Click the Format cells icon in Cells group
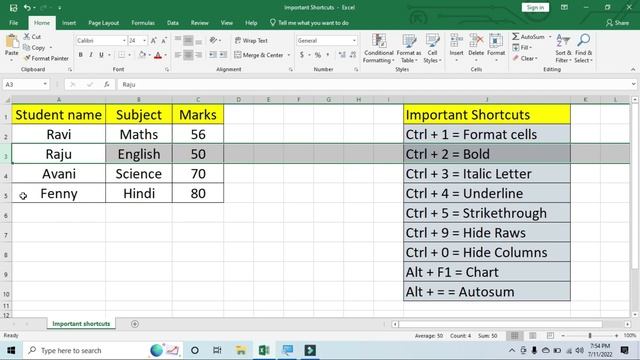Screen dimensions: 640x360 click(x=496, y=41)
